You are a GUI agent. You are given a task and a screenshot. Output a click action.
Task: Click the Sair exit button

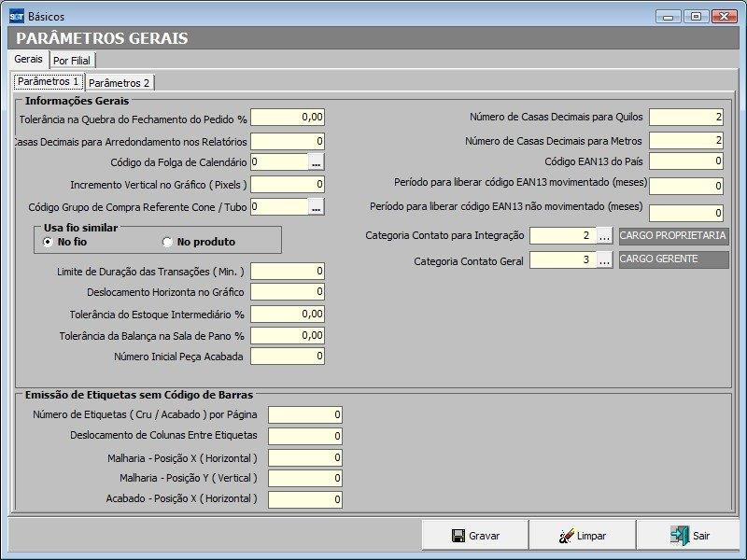688,536
